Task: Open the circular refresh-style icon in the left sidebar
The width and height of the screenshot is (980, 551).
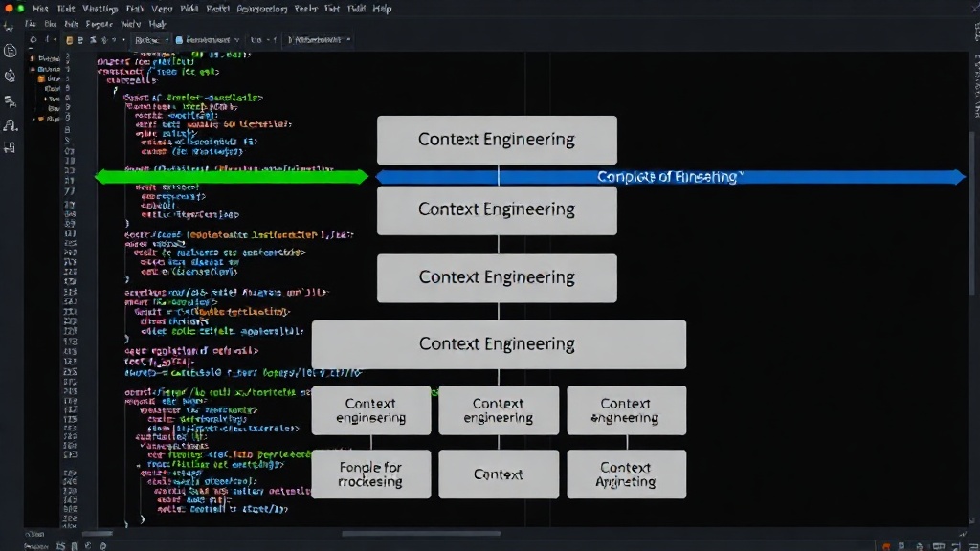Action: [x=10, y=77]
